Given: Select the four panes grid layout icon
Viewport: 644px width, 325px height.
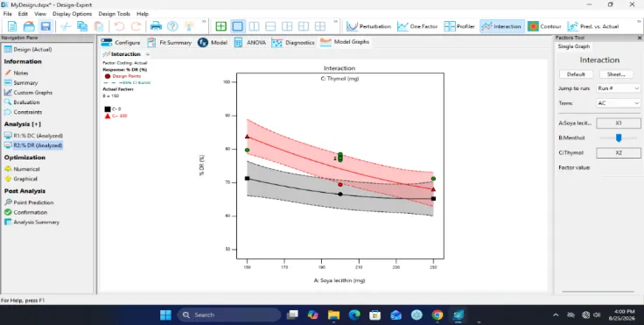Looking at the screenshot, I should click(320, 26).
